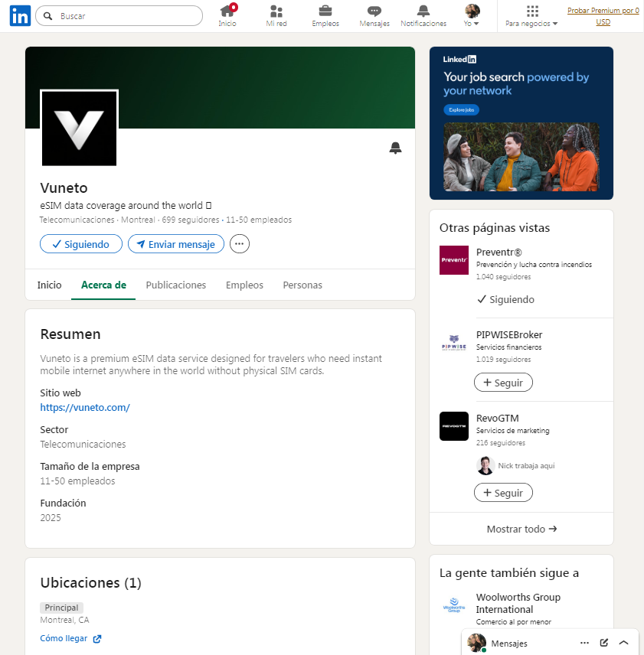This screenshot has height=655, width=644.
Task: Open RevoGTM logo
Action: click(x=454, y=426)
